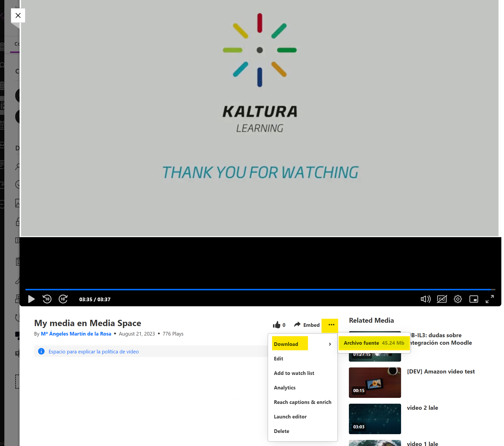
Task: Open the three-dots more actions menu
Action: 331,325
